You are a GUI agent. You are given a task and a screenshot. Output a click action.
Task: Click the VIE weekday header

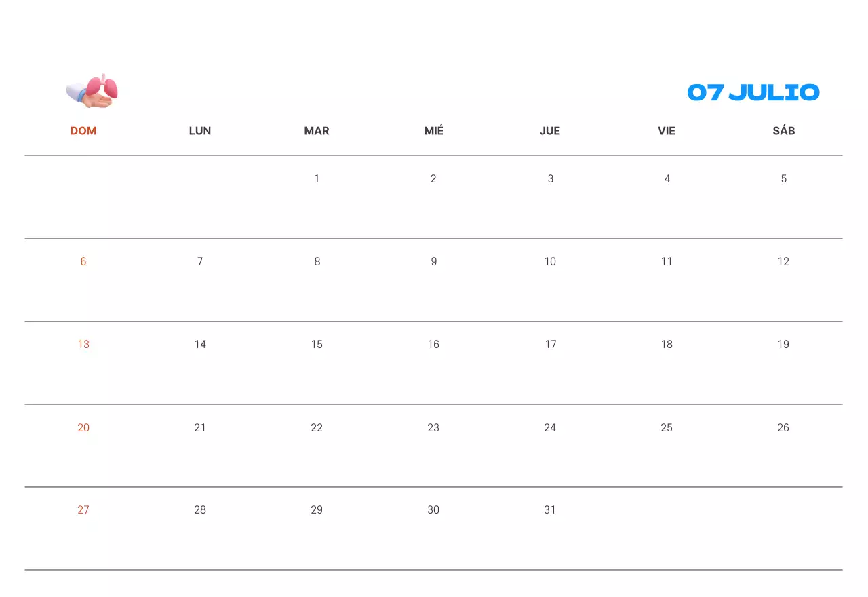(667, 131)
